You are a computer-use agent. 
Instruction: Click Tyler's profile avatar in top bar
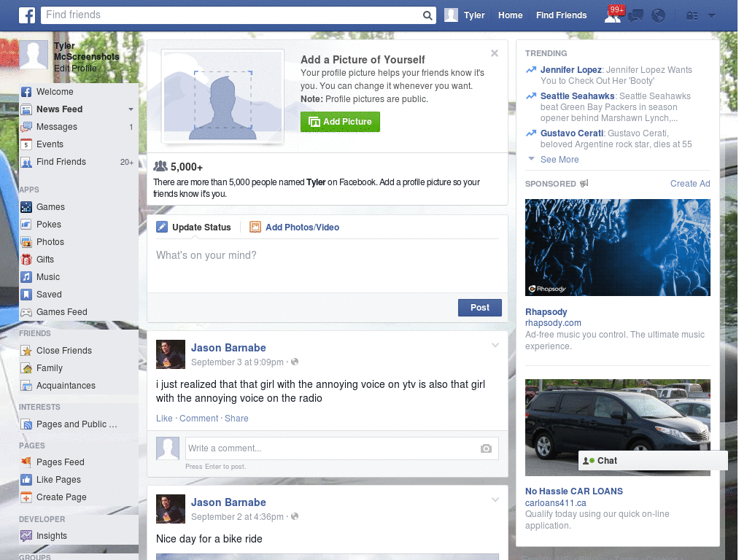tap(451, 15)
